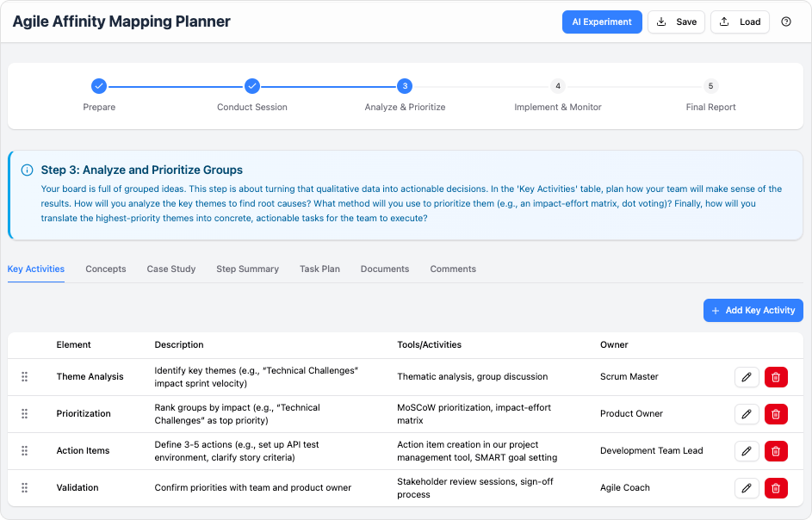Image resolution: width=812 pixels, height=520 pixels.
Task: Open the Concepts tab
Action: (x=106, y=269)
